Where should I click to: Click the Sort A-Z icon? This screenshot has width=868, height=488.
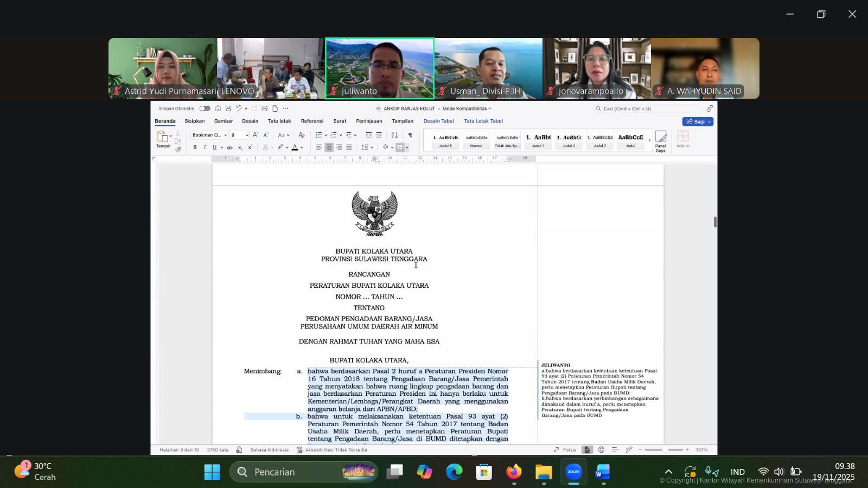[394, 135]
